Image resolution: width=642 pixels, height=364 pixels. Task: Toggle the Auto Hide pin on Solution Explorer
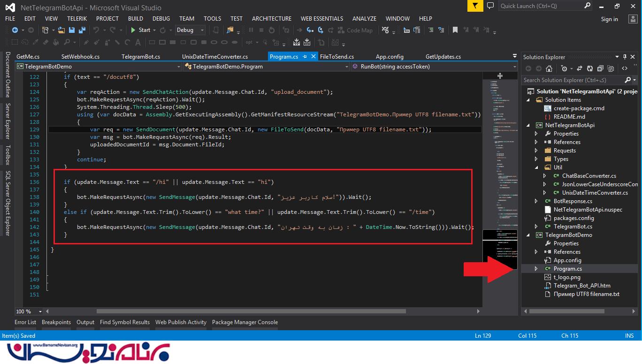tap(625, 57)
